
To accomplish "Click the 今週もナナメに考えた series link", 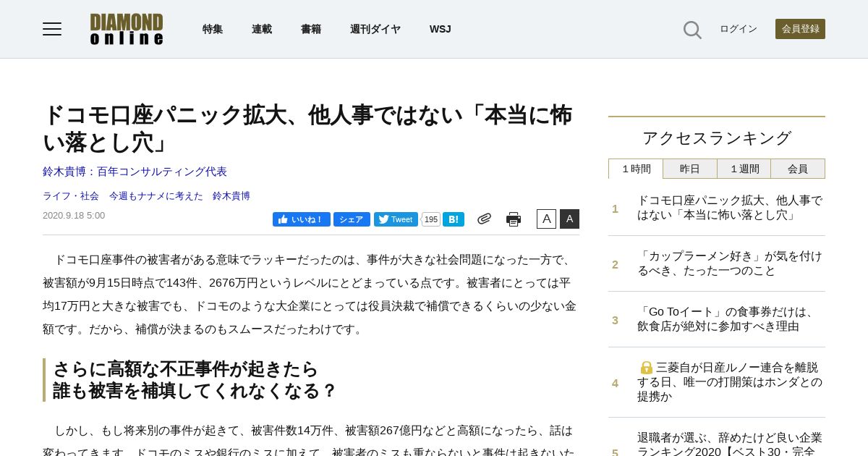I will (156, 195).
